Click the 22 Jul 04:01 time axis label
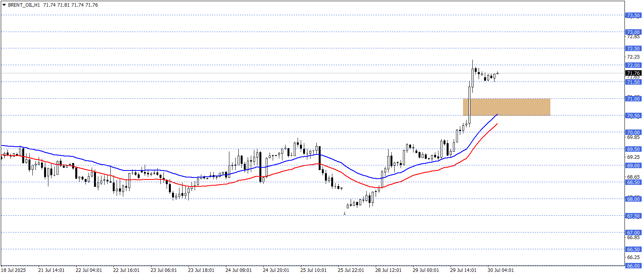The width and height of the screenshot is (644, 275). tap(89, 270)
